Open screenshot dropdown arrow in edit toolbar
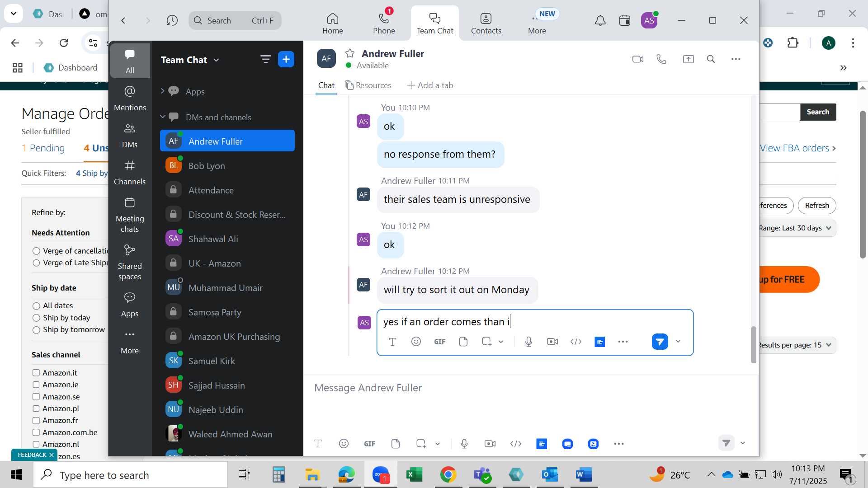 click(501, 342)
